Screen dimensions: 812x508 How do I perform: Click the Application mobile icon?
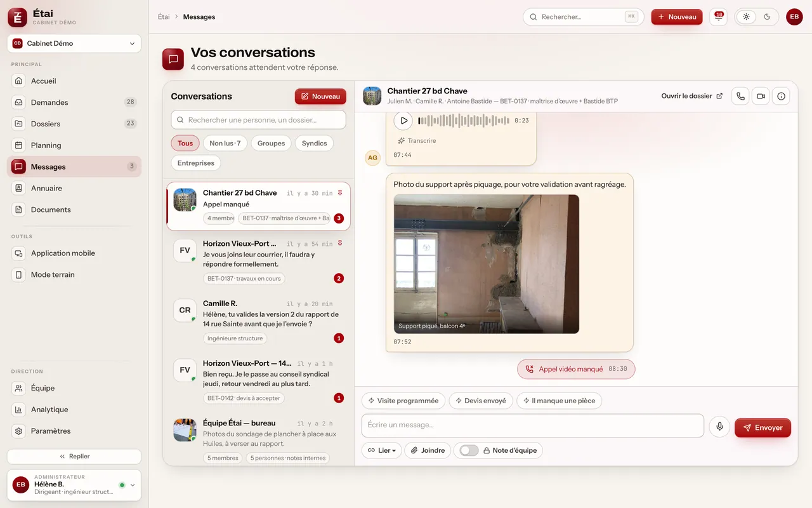pyautogui.click(x=19, y=253)
